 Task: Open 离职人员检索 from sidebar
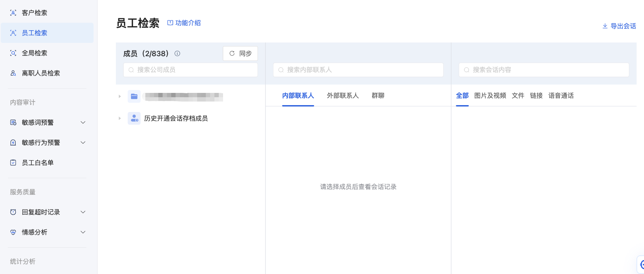click(x=47, y=73)
